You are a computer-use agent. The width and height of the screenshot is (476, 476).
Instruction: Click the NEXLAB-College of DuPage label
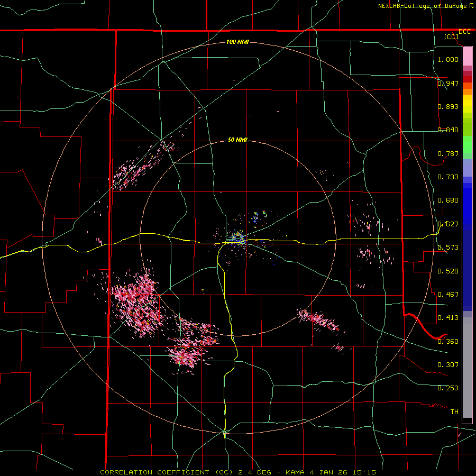(x=422, y=6)
